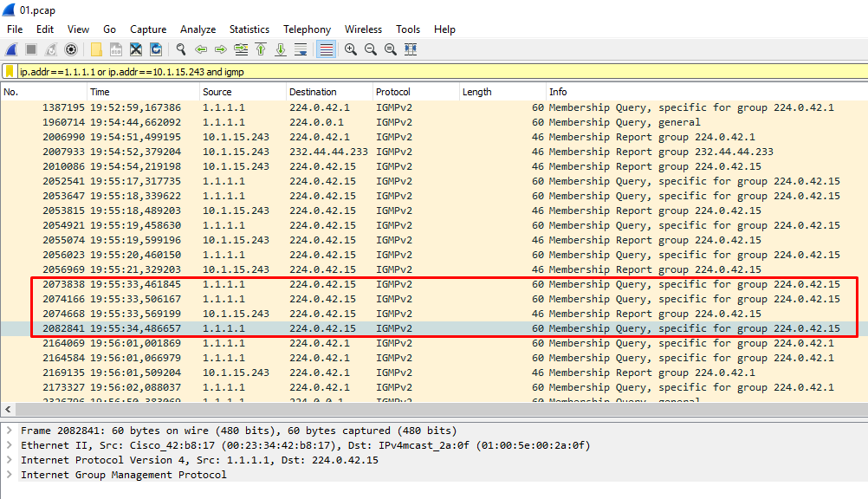Screen dimensions: 868x499
Task: Sort by the Time column header
Action: pos(144,92)
